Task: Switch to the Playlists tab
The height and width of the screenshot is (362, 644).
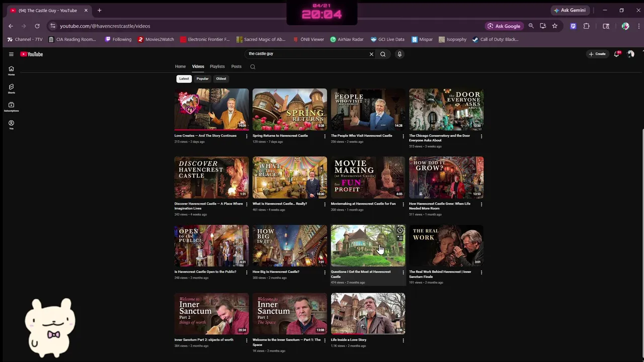Action: (217, 66)
